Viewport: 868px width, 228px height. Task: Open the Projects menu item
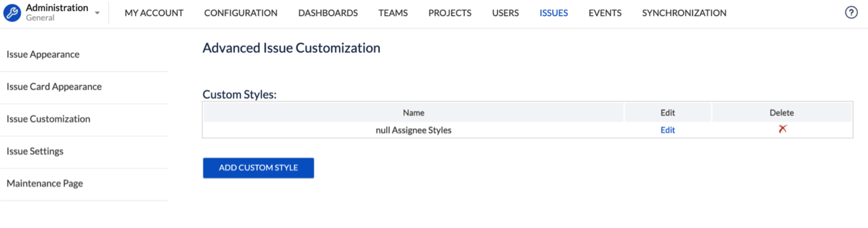pyautogui.click(x=450, y=13)
